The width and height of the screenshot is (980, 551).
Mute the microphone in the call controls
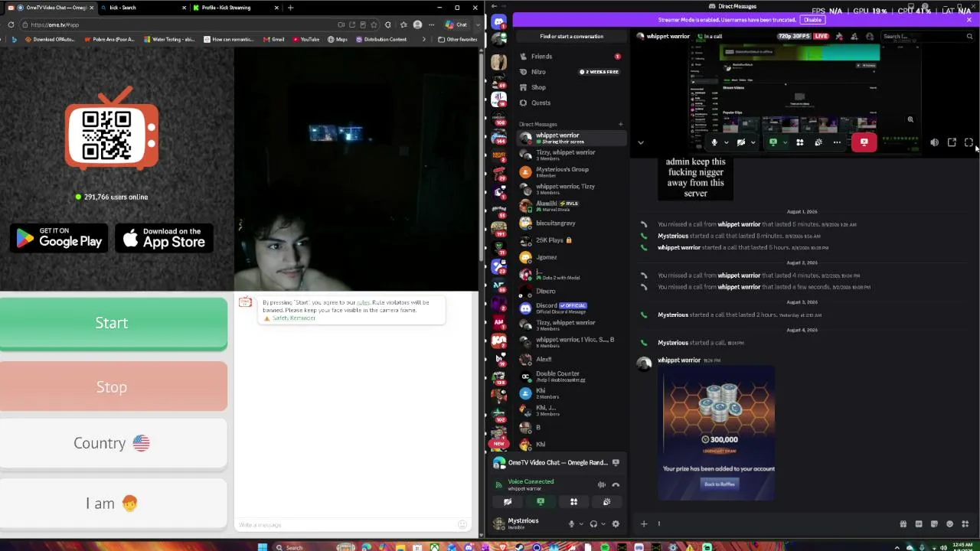[714, 142]
